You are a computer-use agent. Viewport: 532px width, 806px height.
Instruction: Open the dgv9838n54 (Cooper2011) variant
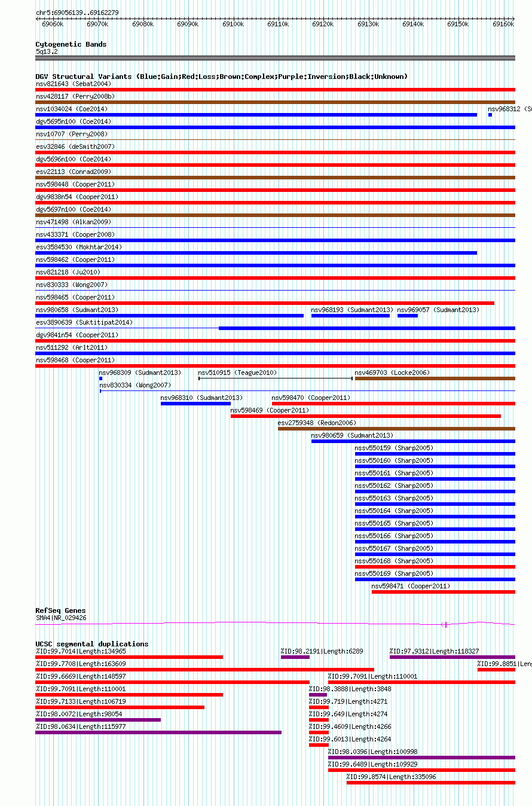(x=77, y=197)
